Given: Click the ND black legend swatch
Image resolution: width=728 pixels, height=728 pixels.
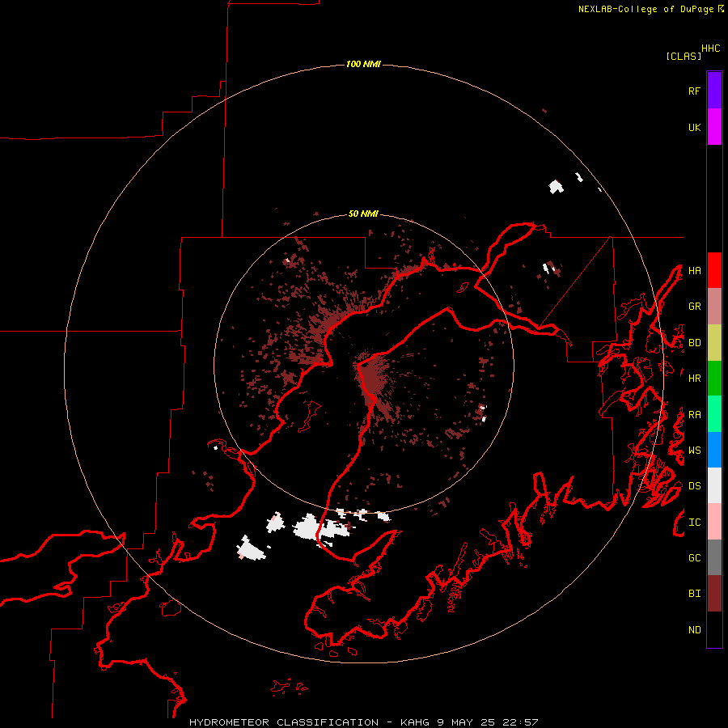Looking at the screenshot, I should point(714,629).
